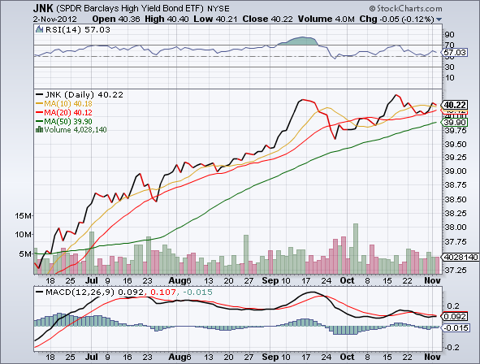Screen dimensions: 480x364
Task: Click the red 0.107 signal value in MACD legend
Action: [x=163, y=292]
